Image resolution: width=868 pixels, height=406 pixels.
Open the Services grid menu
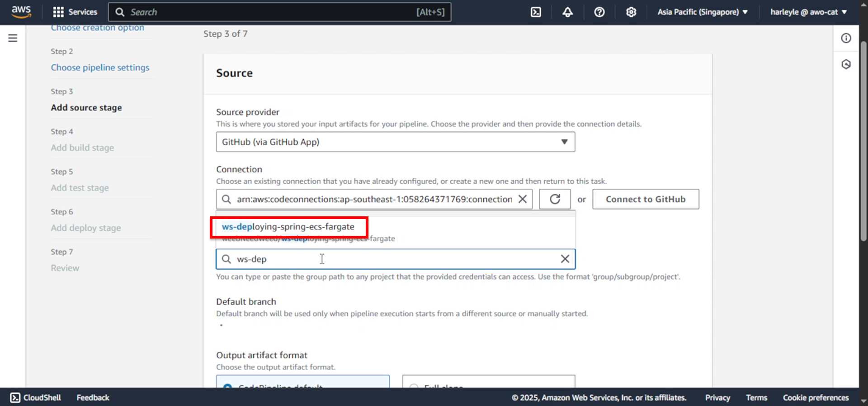(x=75, y=12)
